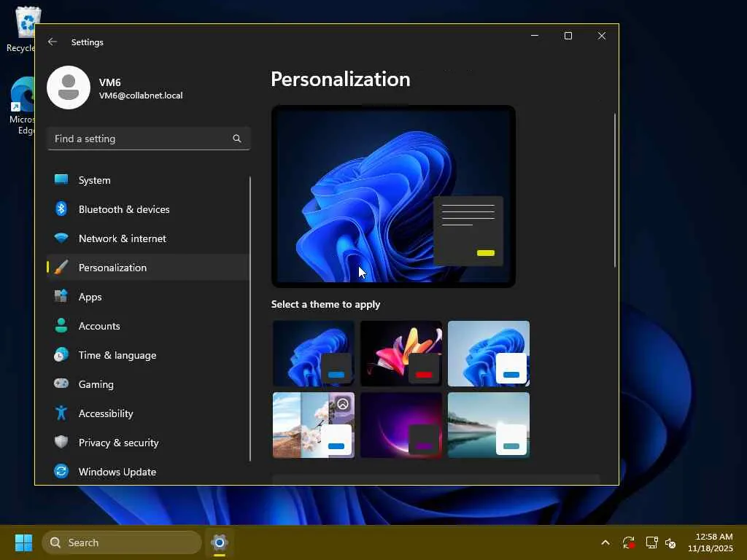Click the main content vertical scrollbar
This screenshot has width=747, height=560.
[615, 190]
